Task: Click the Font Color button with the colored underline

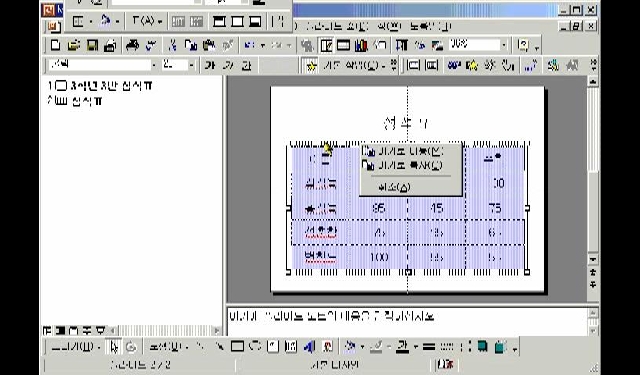Action: (402, 347)
